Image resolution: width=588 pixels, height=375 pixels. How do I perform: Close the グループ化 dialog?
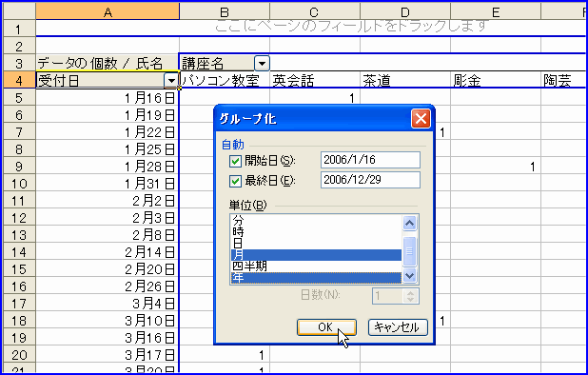pyautogui.click(x=421, y=119)
